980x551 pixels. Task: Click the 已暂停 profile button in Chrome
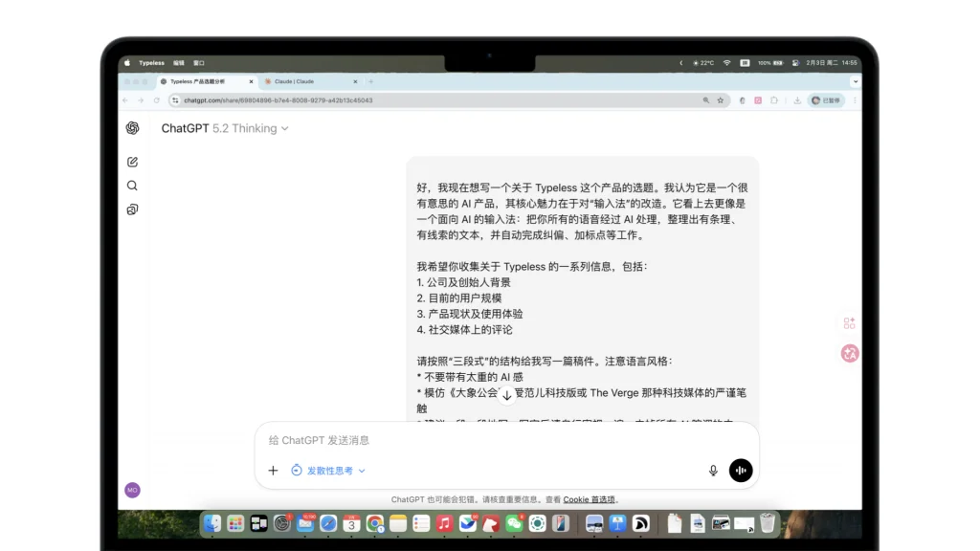(825, 99)
